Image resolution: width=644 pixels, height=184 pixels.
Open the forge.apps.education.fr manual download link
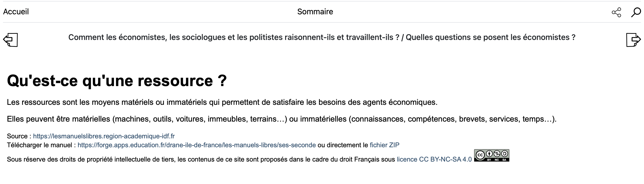tap(196, 145)
